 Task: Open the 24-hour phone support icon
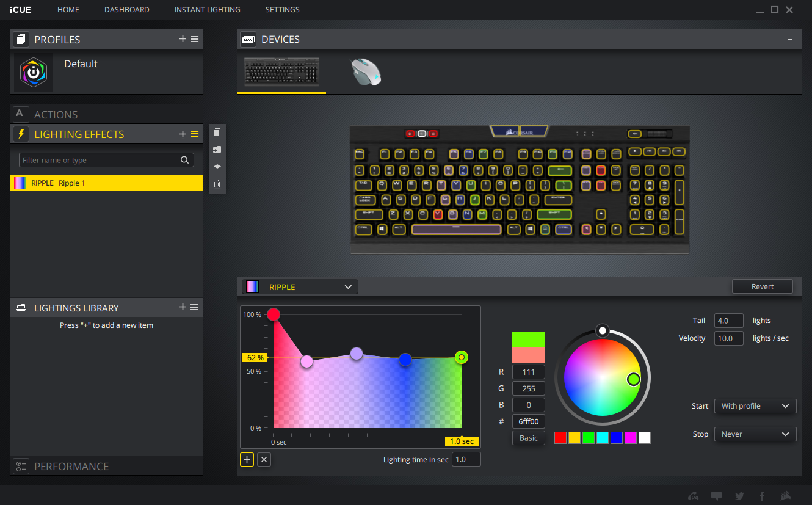pos(693,496)
